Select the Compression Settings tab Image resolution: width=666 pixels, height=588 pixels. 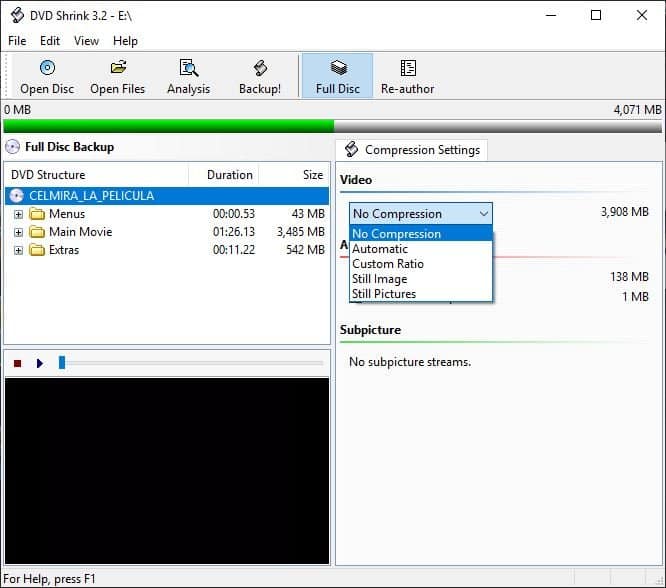click(x=412, y=150)
